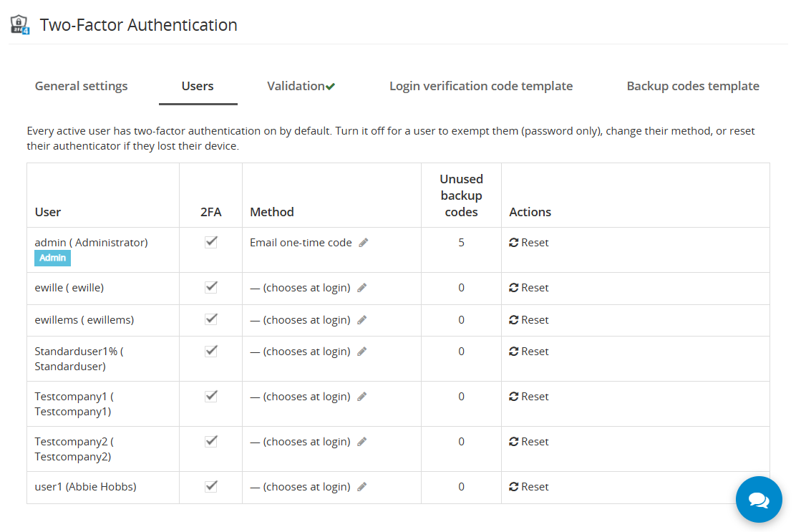Click Reset for ewillems row
The image size is (801, 532).
point(529,320)
